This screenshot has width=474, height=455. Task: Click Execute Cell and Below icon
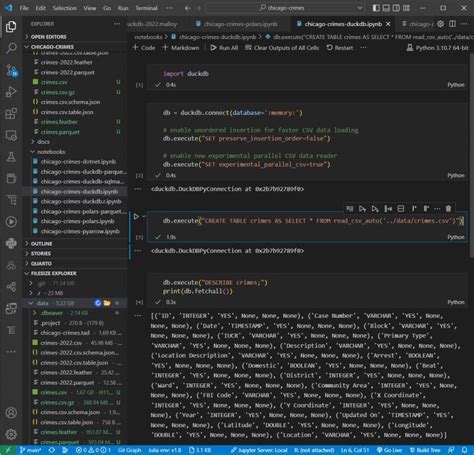coord(375,209)
